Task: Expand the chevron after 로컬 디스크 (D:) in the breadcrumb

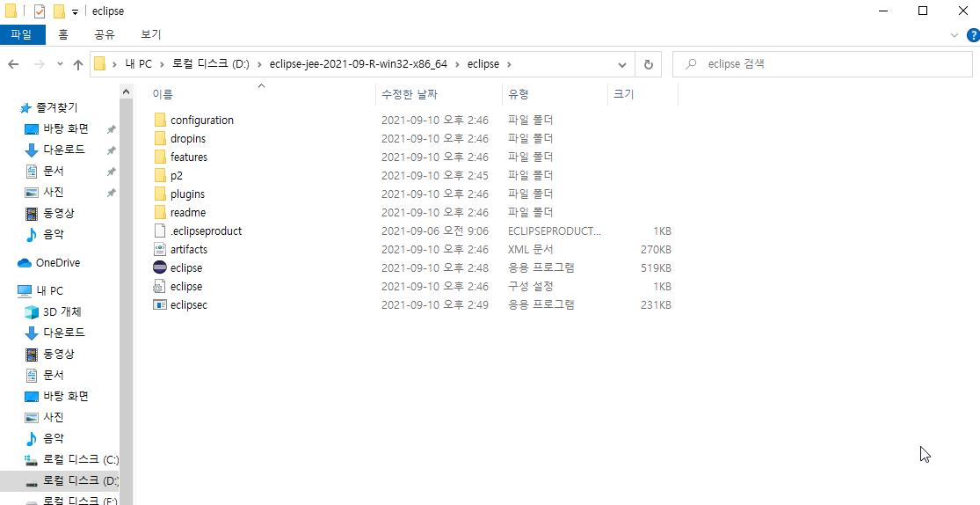Action: (258, 64)
